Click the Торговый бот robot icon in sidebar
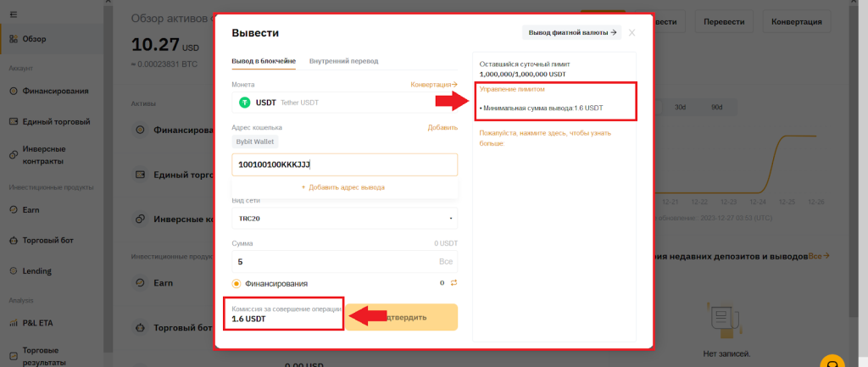This screenshot has width=868, height=367. pos(14,241)
